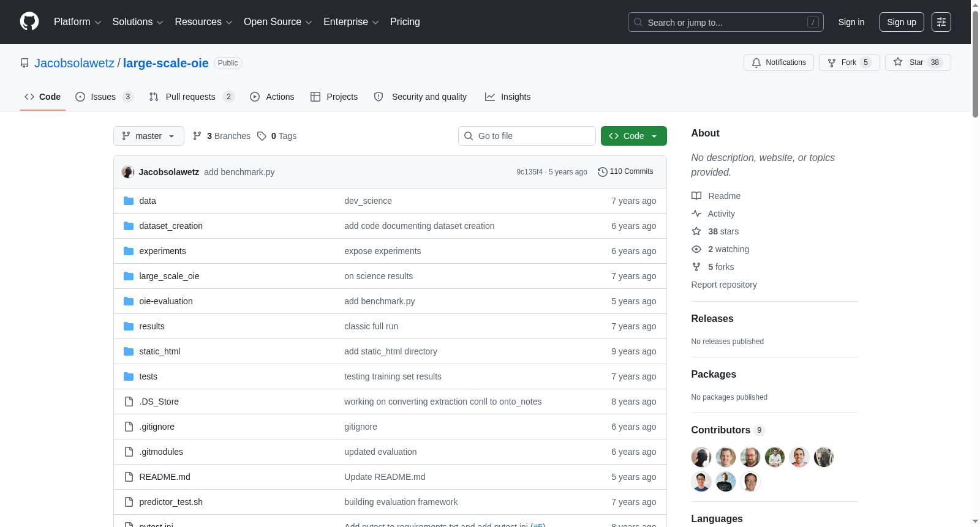The height and width of the screenshot is (527, 980).
Task: Open the 'dev_science' commit message link
Action: (x=368, y=201)
